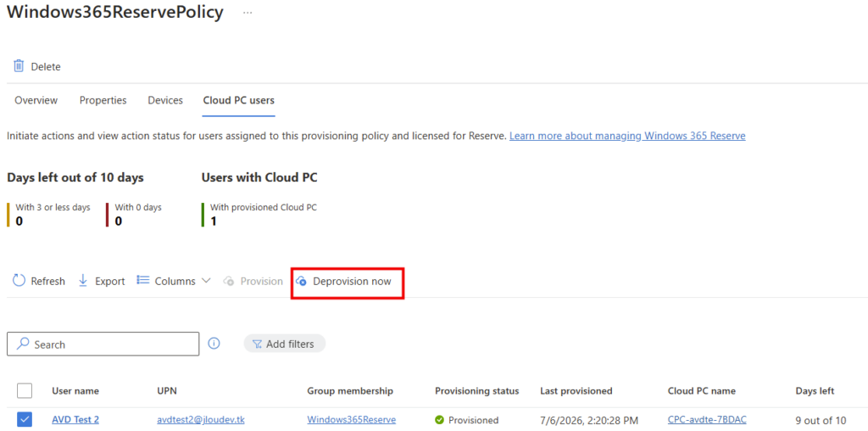Click the User name column header

75,391
